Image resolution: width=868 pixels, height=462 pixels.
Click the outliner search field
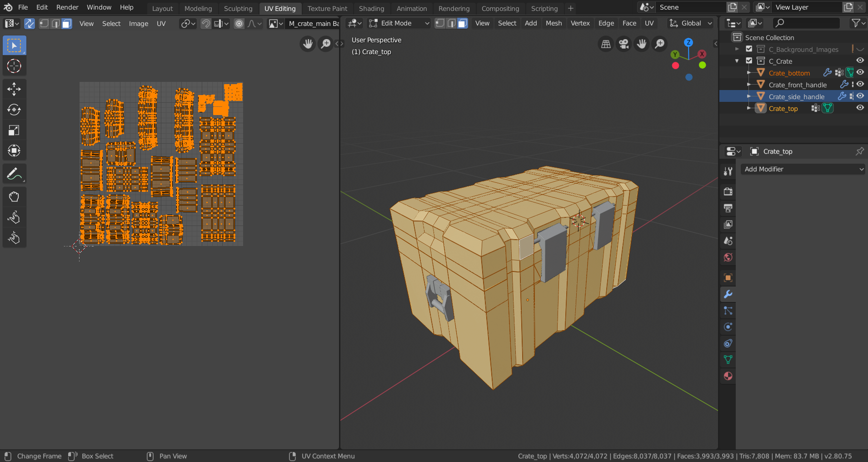click(x=807, y=23)
